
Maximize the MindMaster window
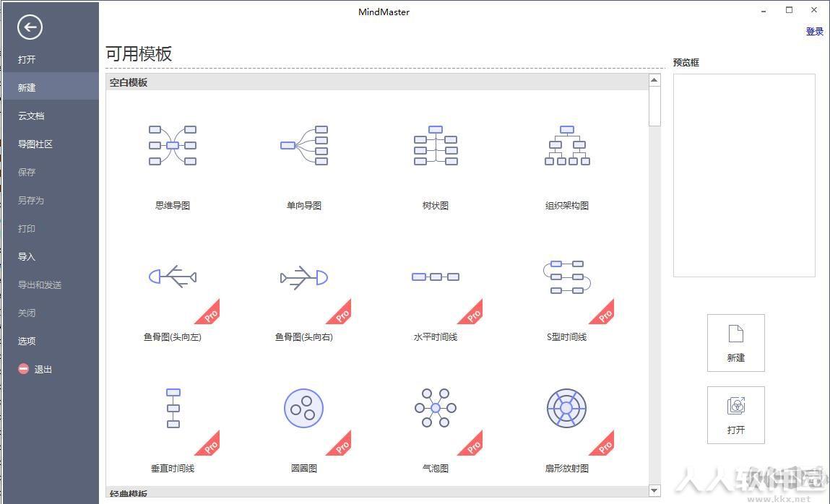click(789, 10)
